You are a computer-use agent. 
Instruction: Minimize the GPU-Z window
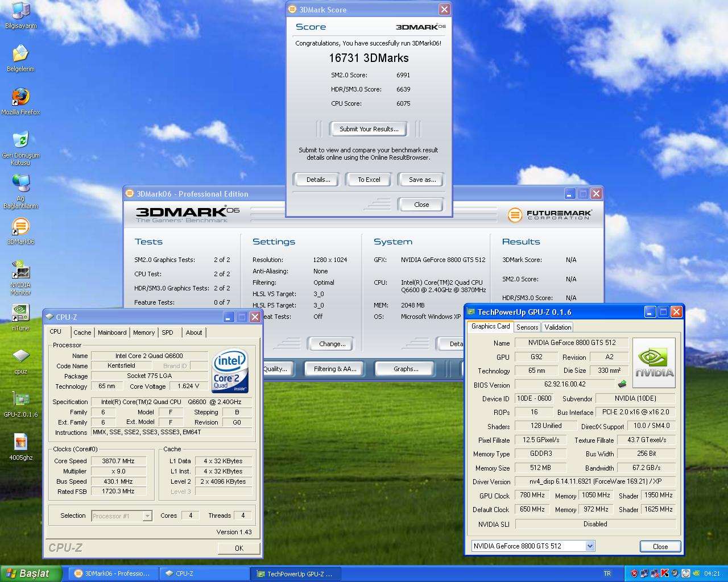point(650,311)
